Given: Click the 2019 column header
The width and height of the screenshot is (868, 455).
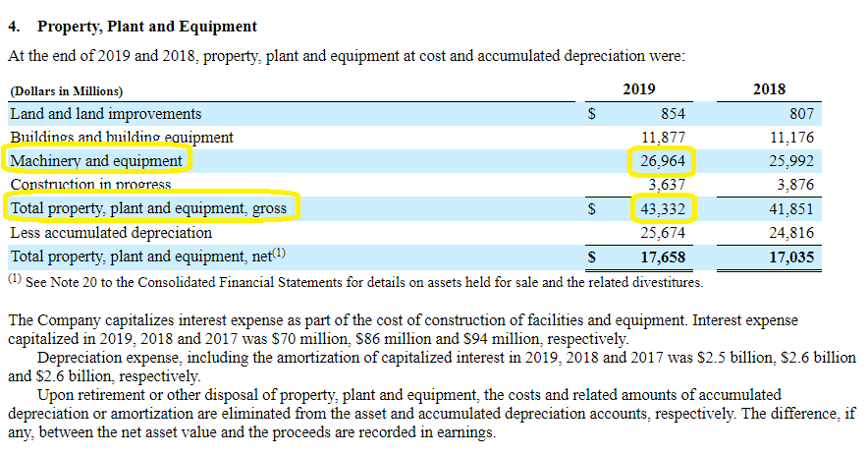Looking at the screenshot, I should (x=639, y=89).
